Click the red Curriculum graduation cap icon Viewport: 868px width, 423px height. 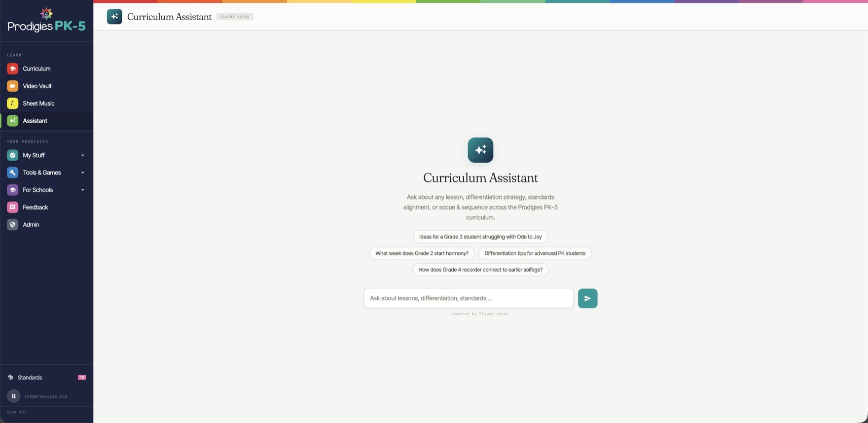pos(13,69)
